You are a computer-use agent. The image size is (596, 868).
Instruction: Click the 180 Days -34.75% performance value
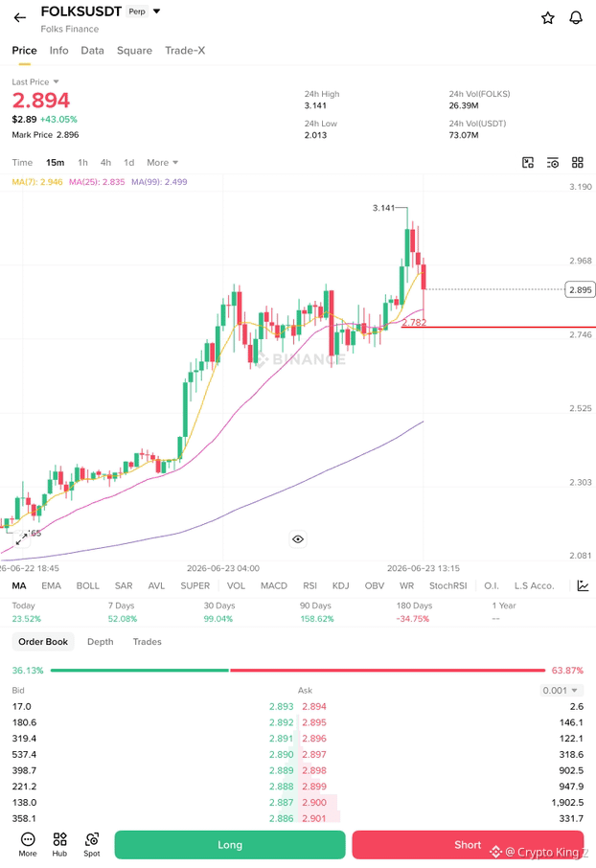(413, 619)
